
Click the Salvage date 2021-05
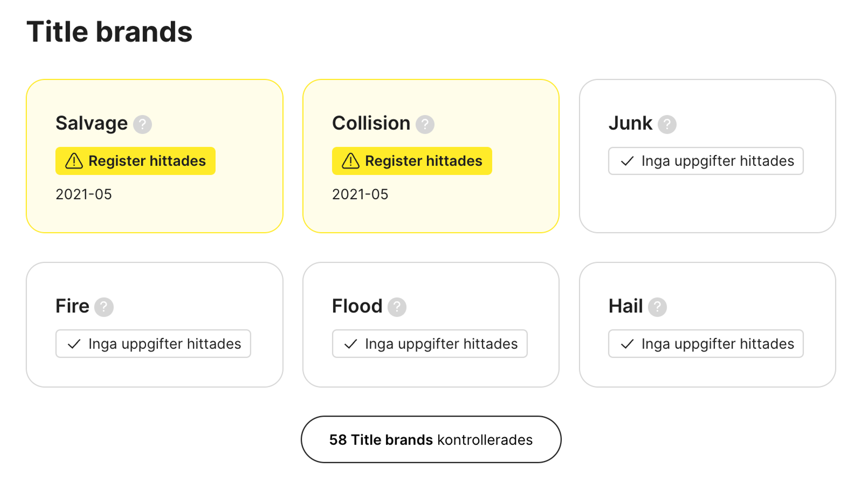[x=84, y=194]
